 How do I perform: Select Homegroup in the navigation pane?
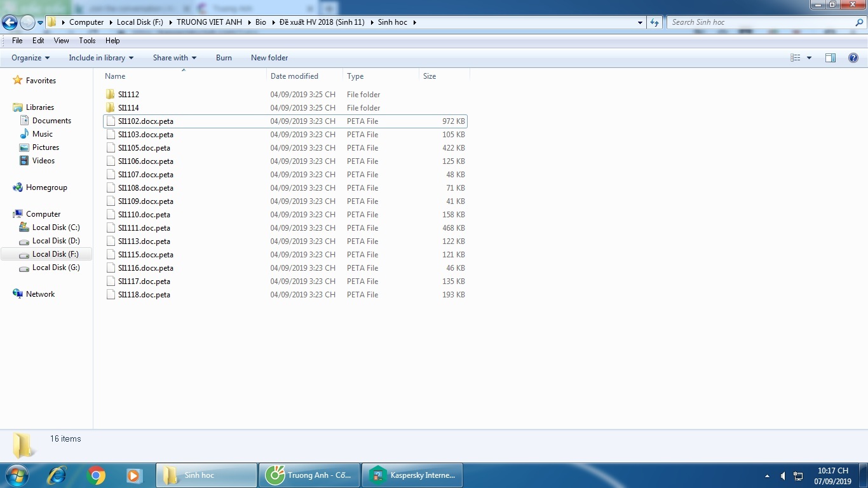coord(46,187)
